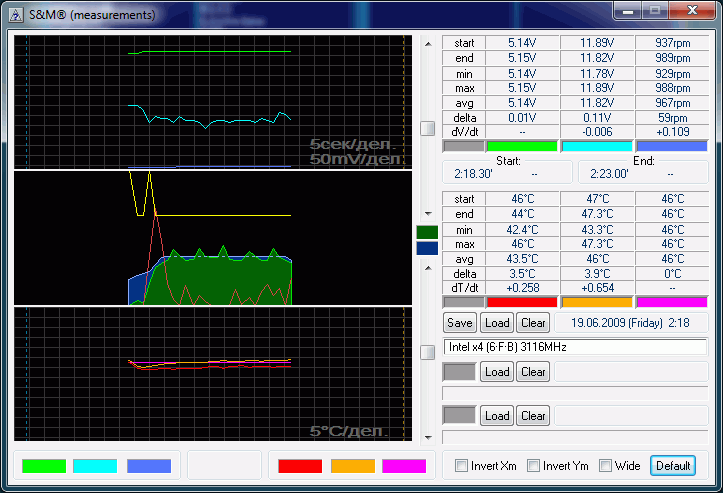Toggle the Wide checkbox
This screenshot has width=723, height=493.
[x=605, y=465]
